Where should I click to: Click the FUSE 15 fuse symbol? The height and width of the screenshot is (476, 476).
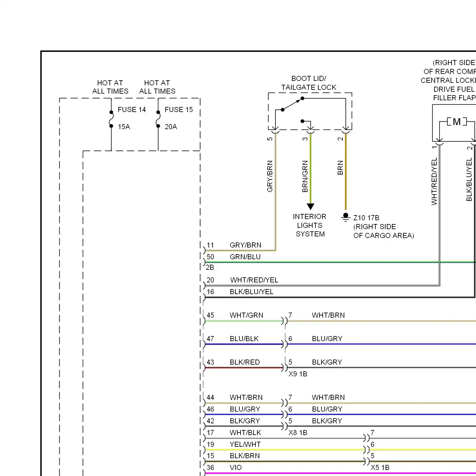158,119
